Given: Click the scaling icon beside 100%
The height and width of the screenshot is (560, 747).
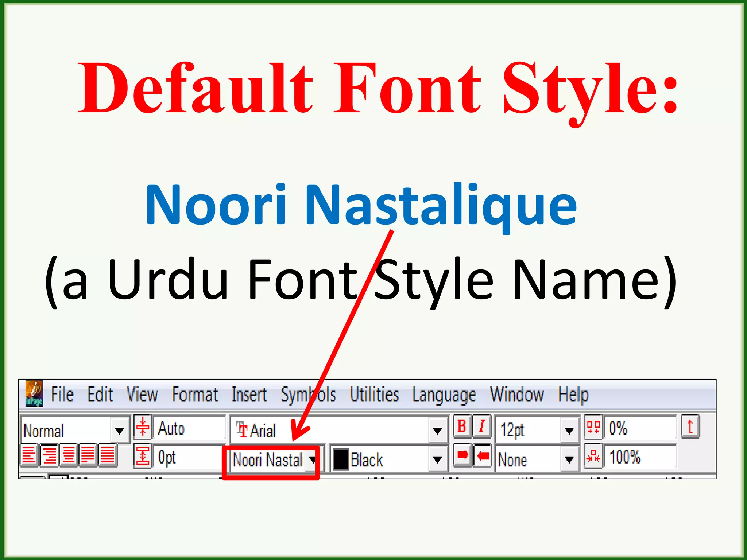Looking at the screenshot, I should coord(593,456).
